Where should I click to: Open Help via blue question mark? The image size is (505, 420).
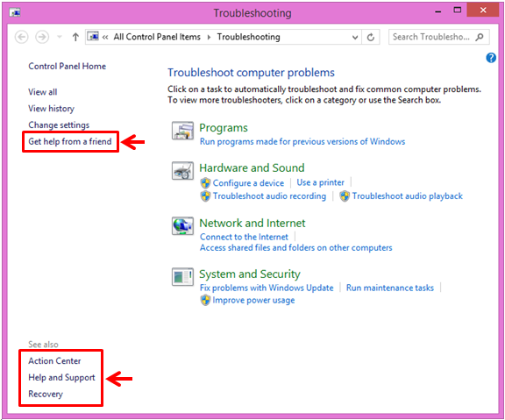[x=491, y=58]
